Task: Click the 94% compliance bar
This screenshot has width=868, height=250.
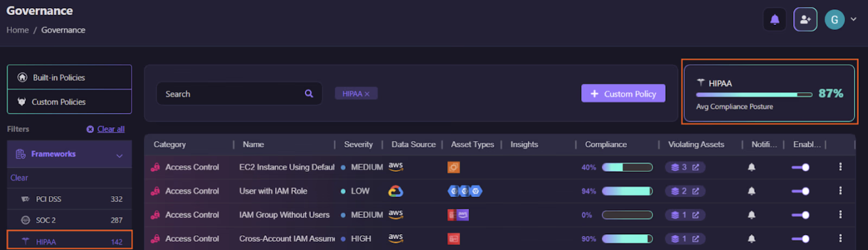Action: coord(627,191)
